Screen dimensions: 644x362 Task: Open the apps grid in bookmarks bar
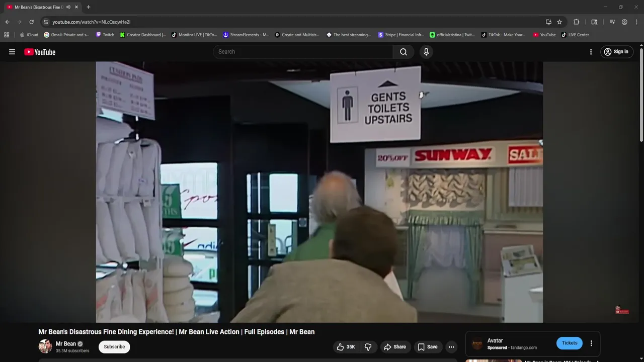(7, 35)
